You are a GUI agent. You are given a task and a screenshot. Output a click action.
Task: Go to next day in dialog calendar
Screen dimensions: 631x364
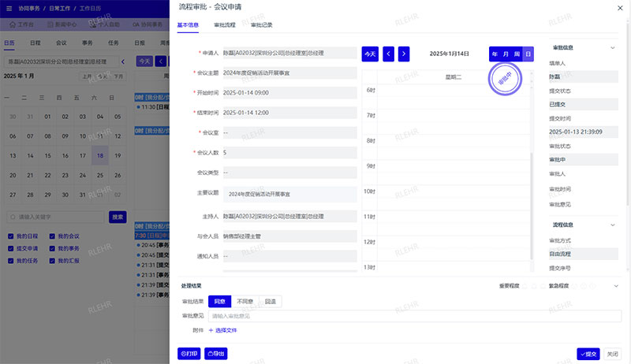tap(404, 54)
